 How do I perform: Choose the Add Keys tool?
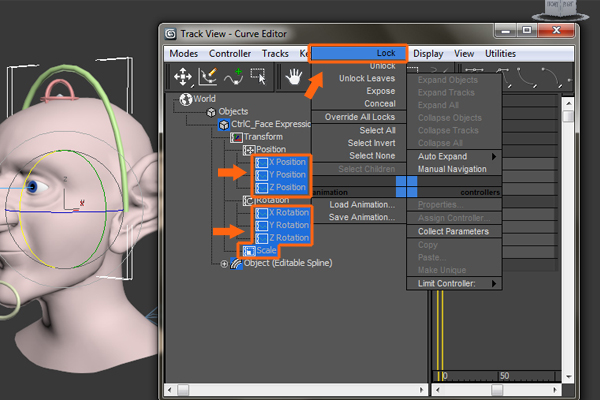pos(233,76)
